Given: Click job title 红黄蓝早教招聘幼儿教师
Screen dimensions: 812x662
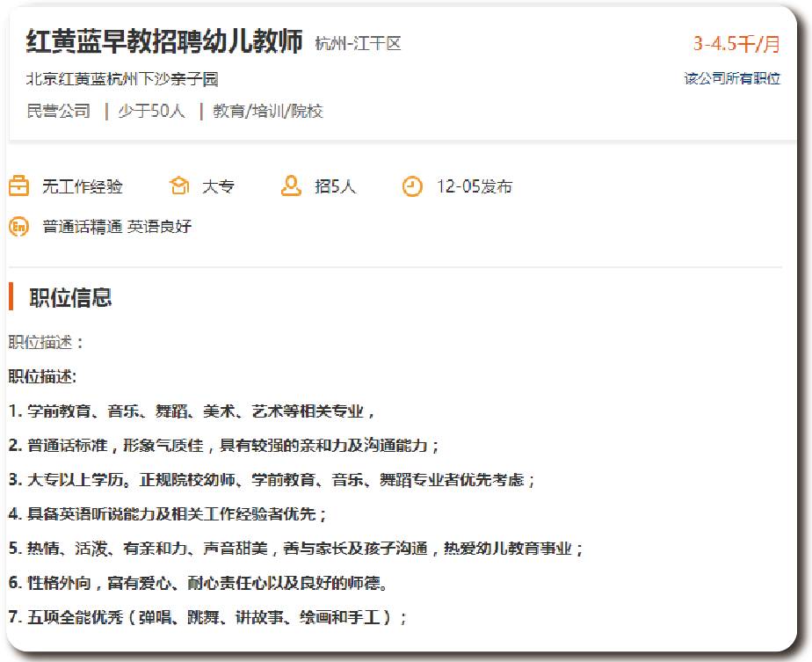Looking at the screenshot, I should [164, 41].
